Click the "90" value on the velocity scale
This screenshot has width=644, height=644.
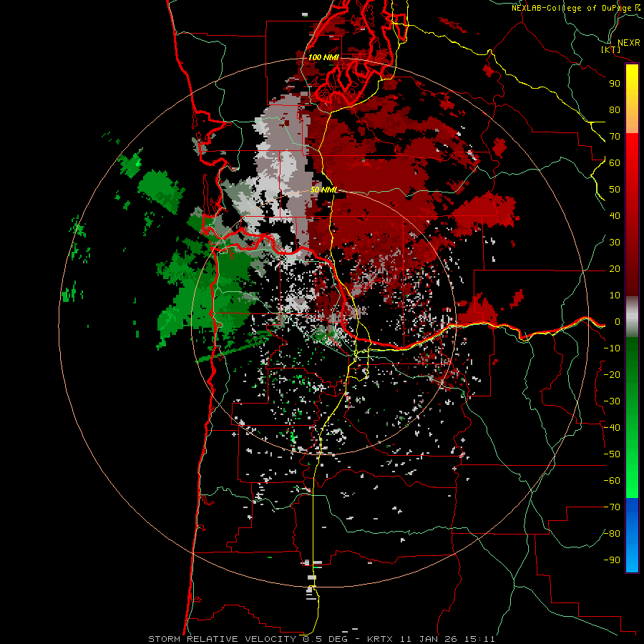615,84
